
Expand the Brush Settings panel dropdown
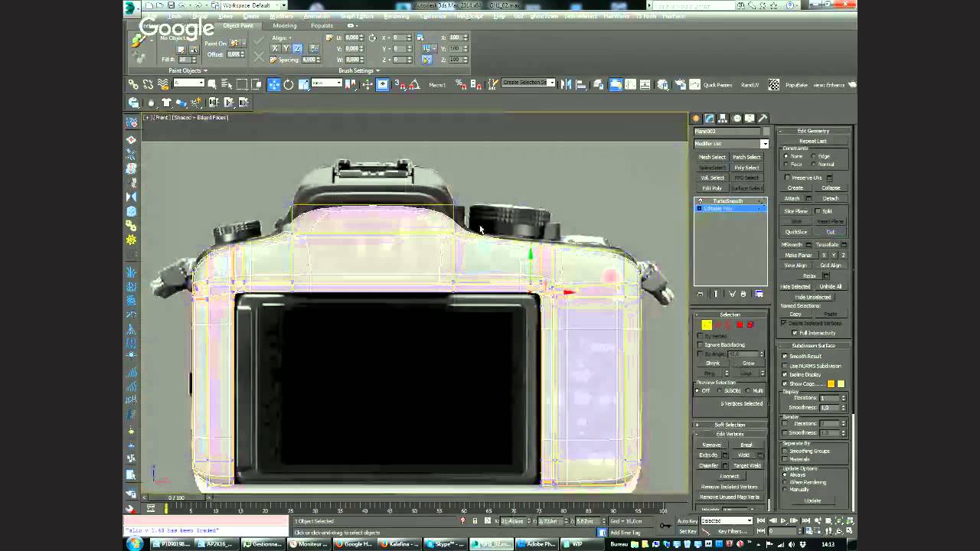[x=359, y=70]
